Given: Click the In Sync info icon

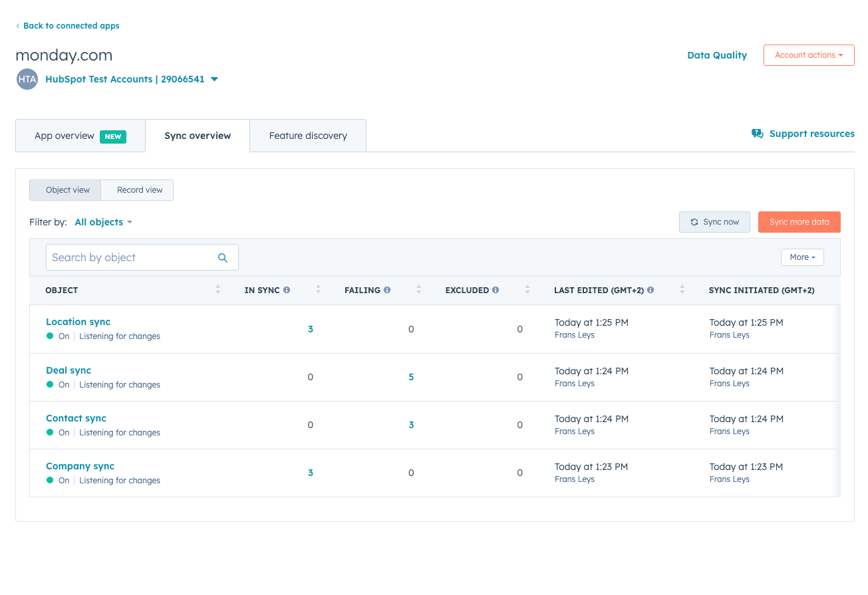Looking at the screenshot, I should 287,290.
